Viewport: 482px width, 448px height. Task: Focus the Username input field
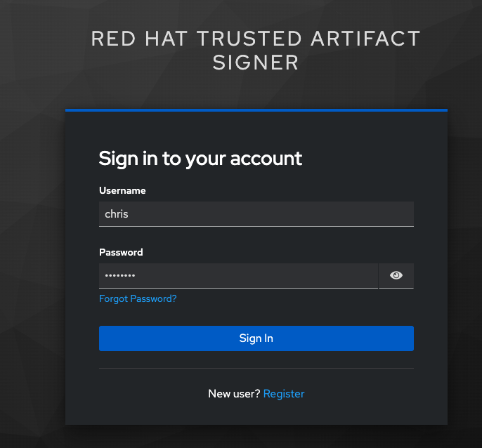point(256,214)
